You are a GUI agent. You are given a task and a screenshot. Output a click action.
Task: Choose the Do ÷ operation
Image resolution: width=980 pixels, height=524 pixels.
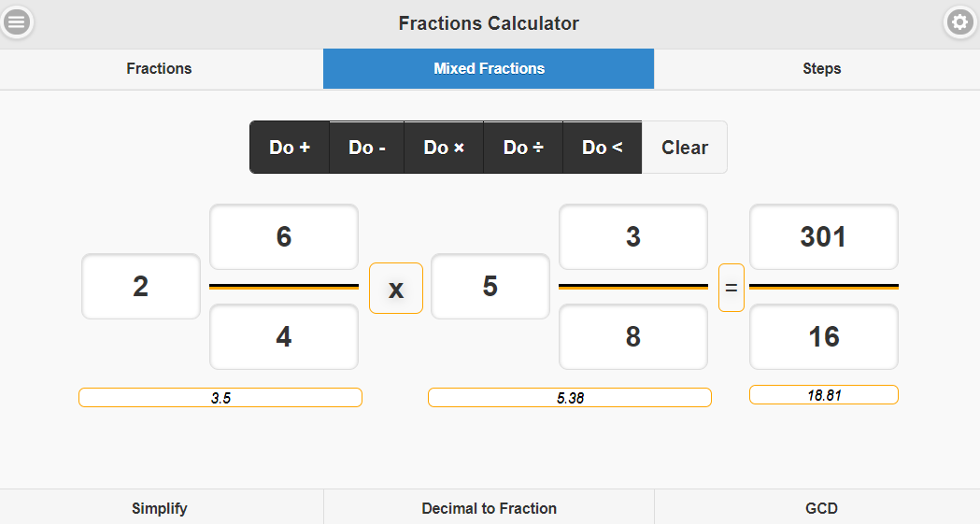523,148
